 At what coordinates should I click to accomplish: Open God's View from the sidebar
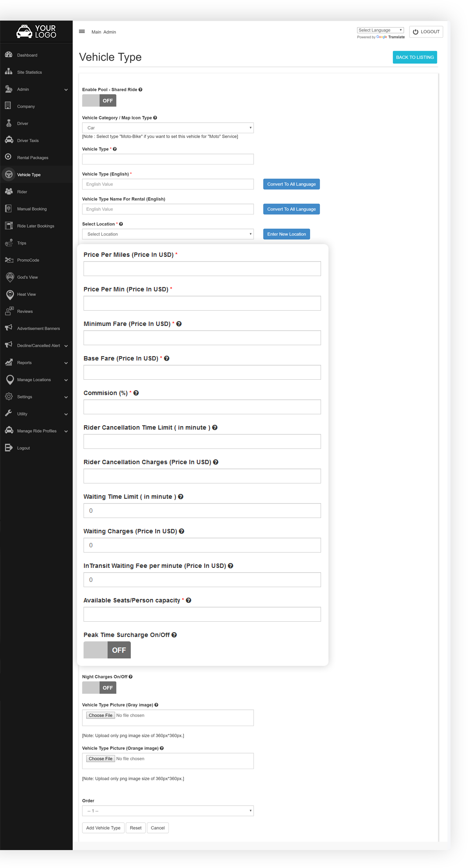point(27,277)
